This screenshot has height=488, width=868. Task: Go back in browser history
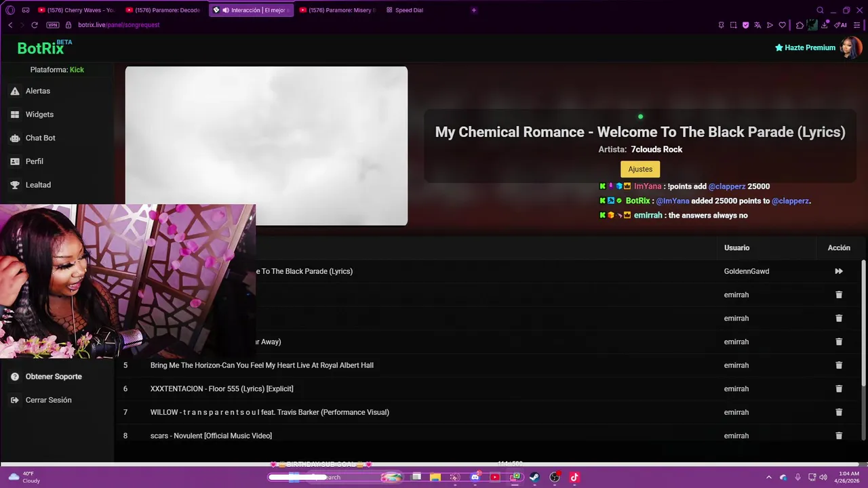10,25
